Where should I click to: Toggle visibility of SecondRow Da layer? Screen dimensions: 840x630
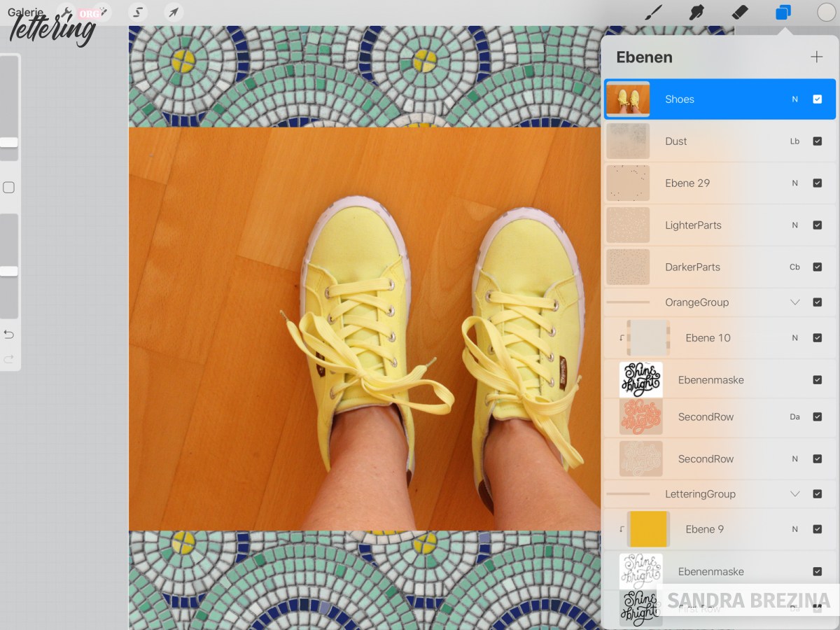[817, 416]
